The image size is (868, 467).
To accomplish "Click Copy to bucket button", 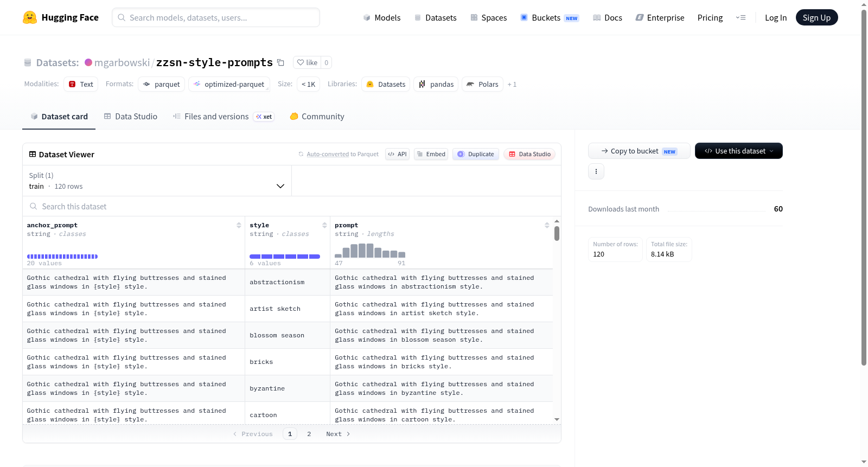I will coord(639,151).
